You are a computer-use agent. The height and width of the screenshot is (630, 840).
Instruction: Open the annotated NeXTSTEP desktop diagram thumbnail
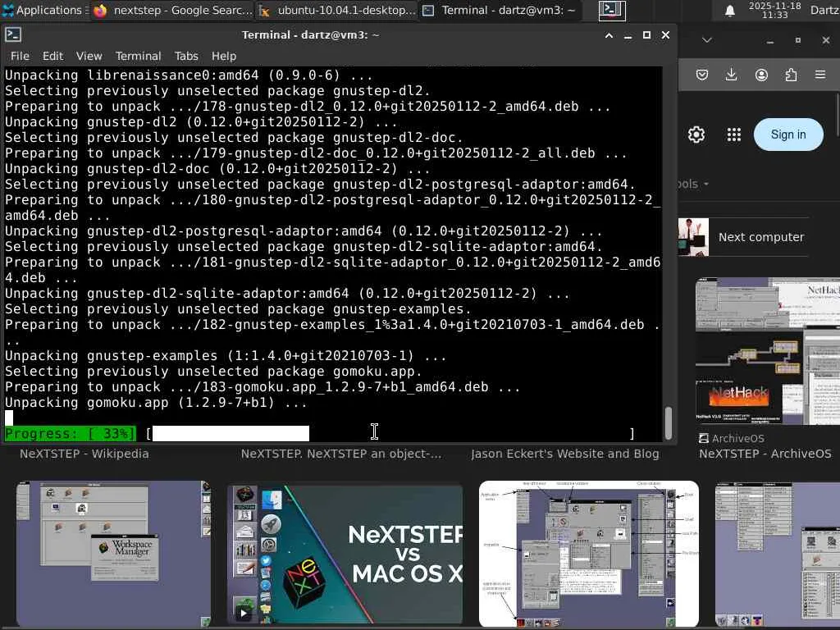tap(589, 554)
